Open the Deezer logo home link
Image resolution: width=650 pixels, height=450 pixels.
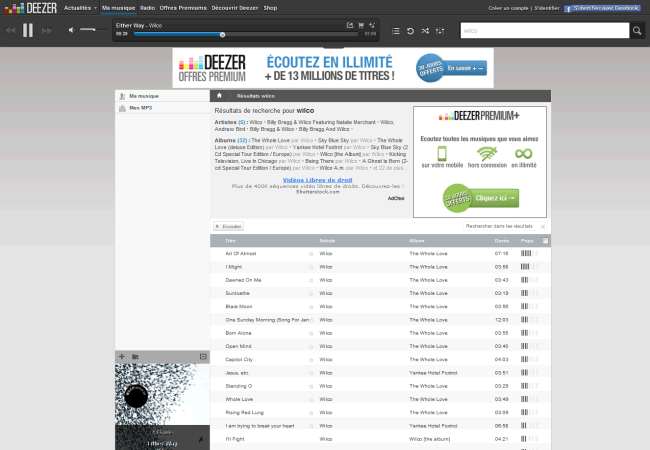tap(30, 8)
